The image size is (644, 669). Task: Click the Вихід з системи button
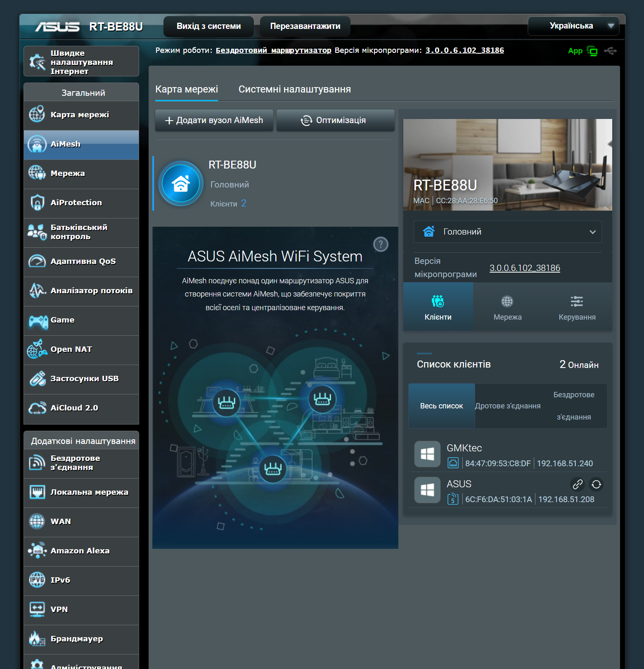(x=209, y=26)
